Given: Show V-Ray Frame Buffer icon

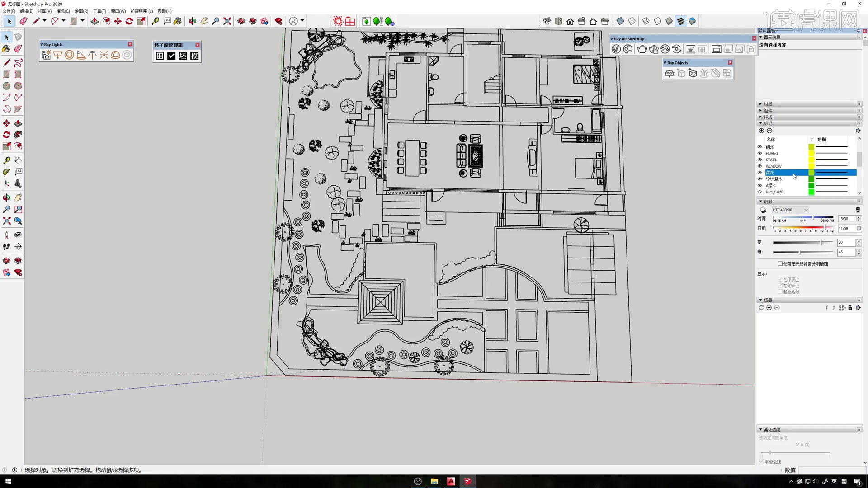Looking at the screenshot, I should (x=716, y=49).
